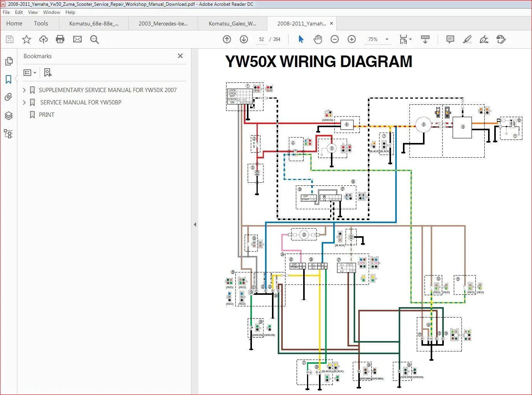Open the PRINT bookmark
The width and height of the screenshot is (532, 395).
(47, 115)
